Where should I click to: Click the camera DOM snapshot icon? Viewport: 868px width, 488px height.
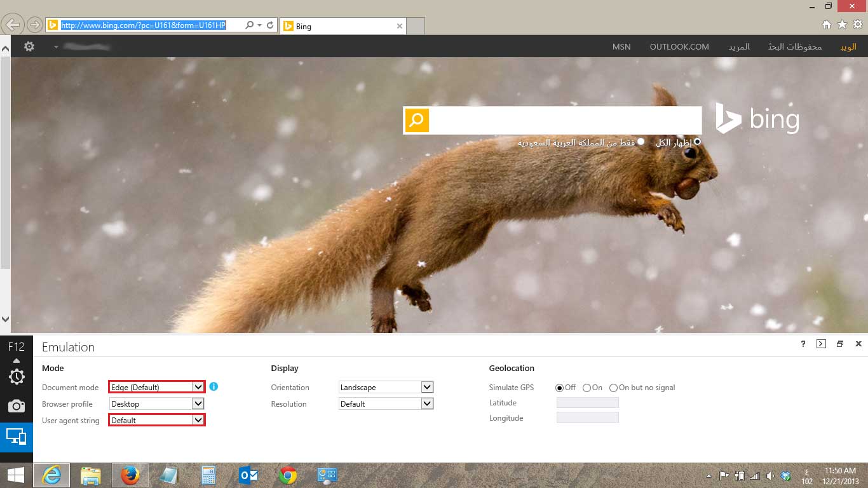[x=17, y=406]
